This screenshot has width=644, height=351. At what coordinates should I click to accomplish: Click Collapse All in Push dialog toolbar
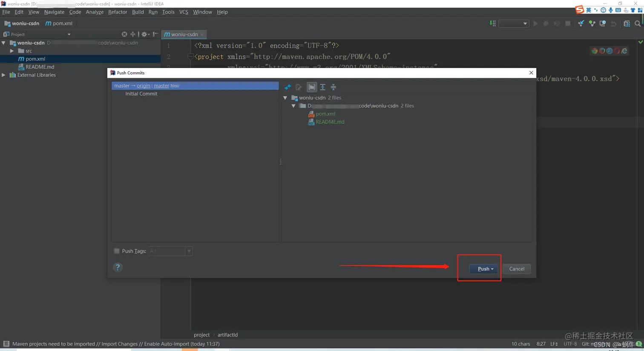pyautogui.click(x=333, y=87)
